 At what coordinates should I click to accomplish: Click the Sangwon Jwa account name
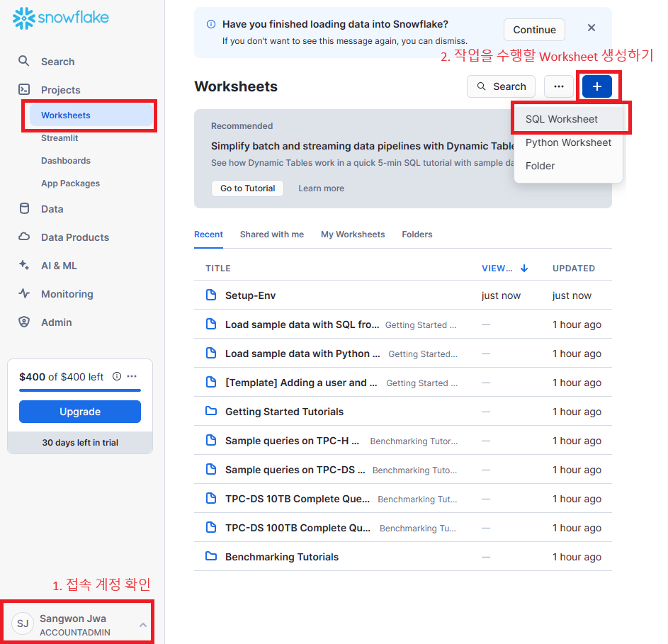pyautogui.click(x=73, y=618)
